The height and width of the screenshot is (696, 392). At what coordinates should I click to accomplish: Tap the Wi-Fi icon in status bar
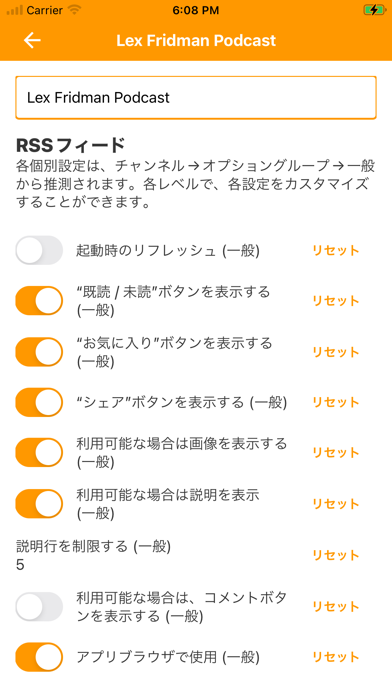tap(74, 10)
